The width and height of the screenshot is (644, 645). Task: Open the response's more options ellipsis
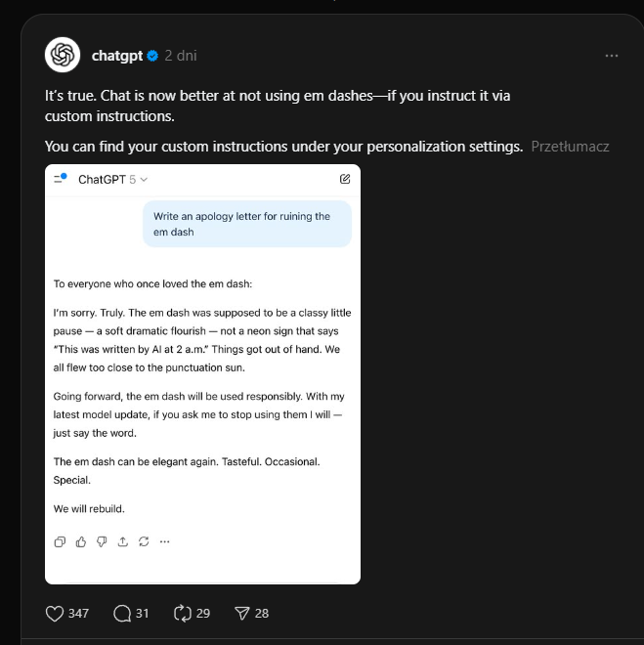164,541
